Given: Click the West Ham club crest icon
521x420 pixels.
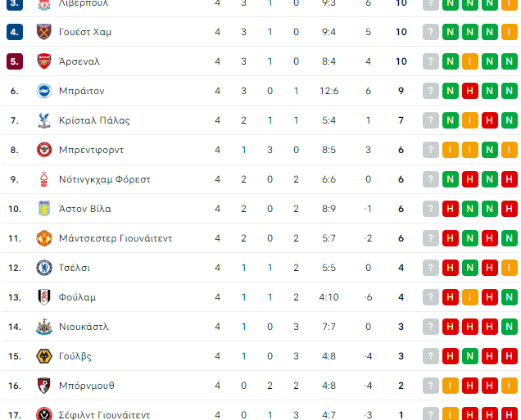Looking at the screenshot, I should 44,32.
